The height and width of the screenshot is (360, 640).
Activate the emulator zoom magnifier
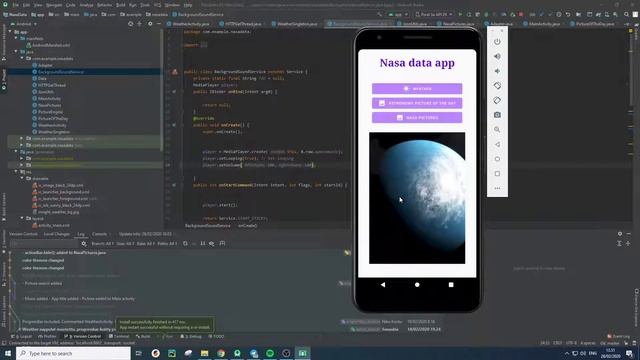tap(497, 129)
